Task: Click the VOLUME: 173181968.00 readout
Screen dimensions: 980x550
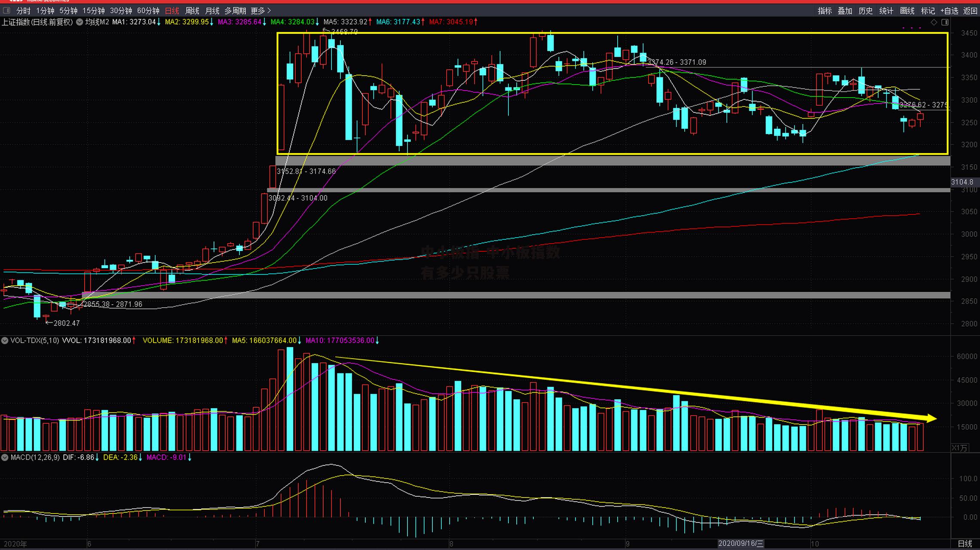Action: pyautogui.click(x=183, y=341)
